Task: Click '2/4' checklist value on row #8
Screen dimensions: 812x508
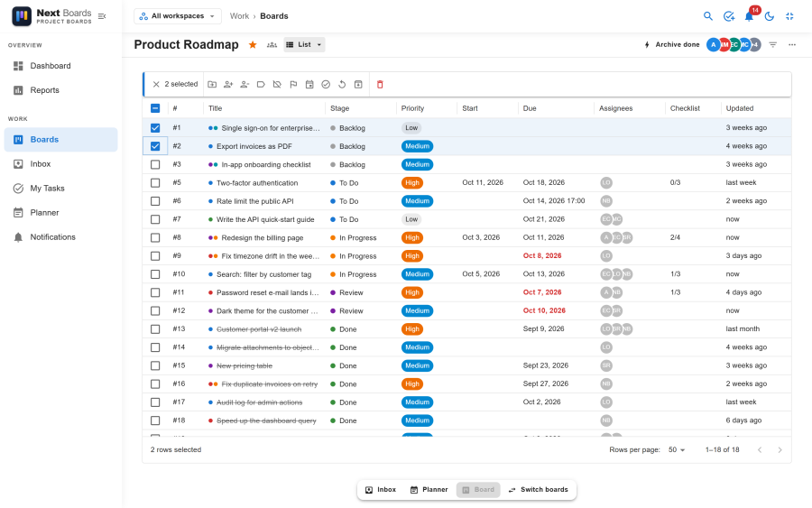Action: (x=675, y=237)
